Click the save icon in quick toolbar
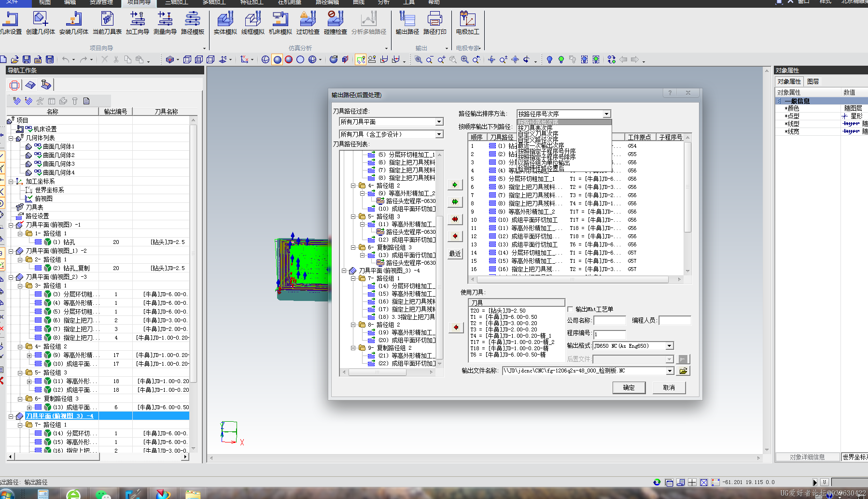The height and width of the screenshot is (499, 868). click(27, 59)
